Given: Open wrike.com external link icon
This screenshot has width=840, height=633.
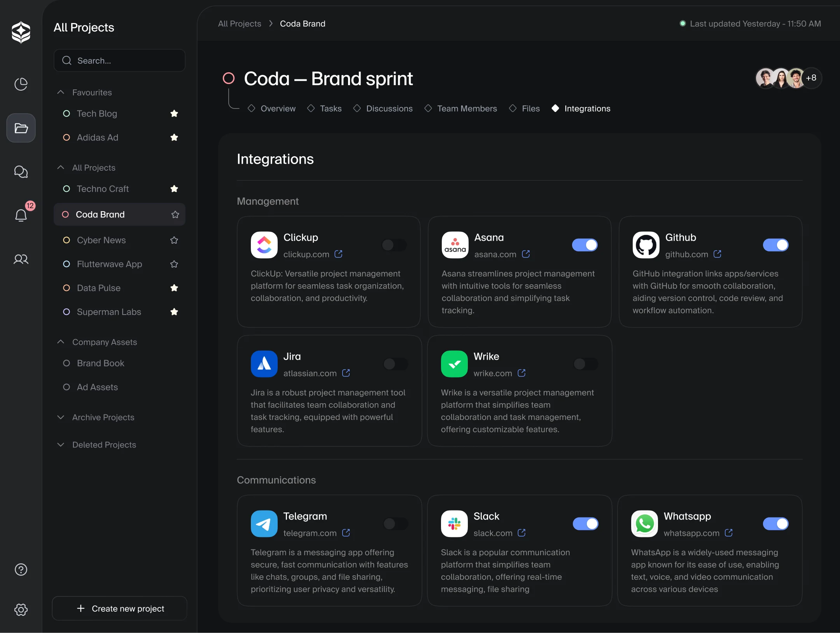Looking at the screenshot, I should click(522, 373).
